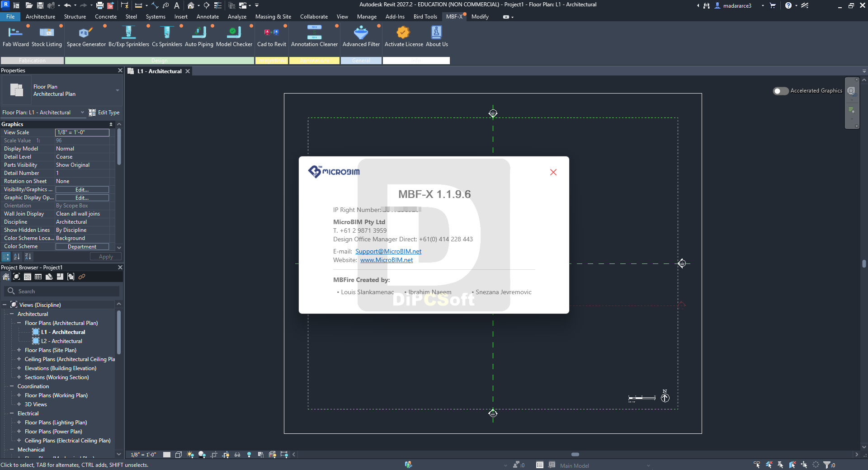Open the default 3D view house icon

click(191, 5)
